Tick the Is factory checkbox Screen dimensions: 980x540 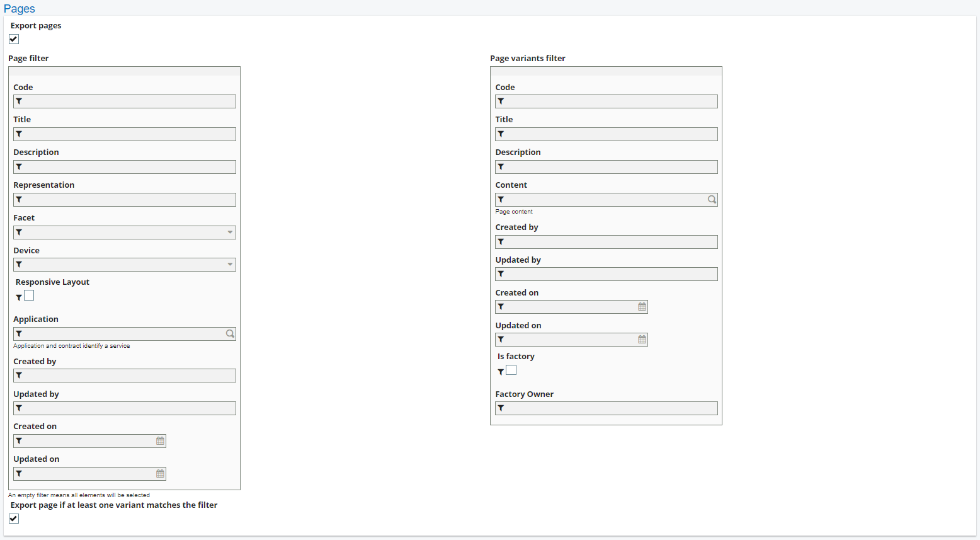pos(511,370)
